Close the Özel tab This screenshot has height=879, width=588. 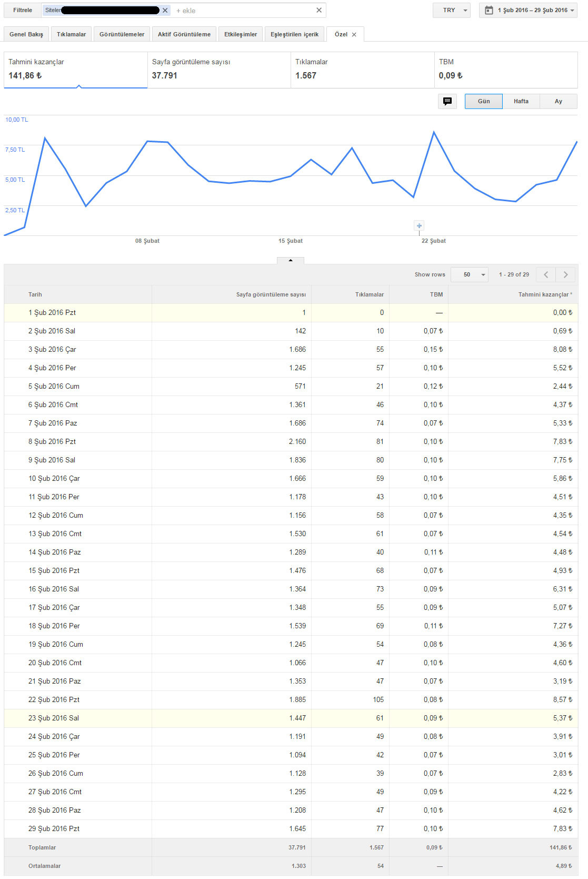coord(354,35)
